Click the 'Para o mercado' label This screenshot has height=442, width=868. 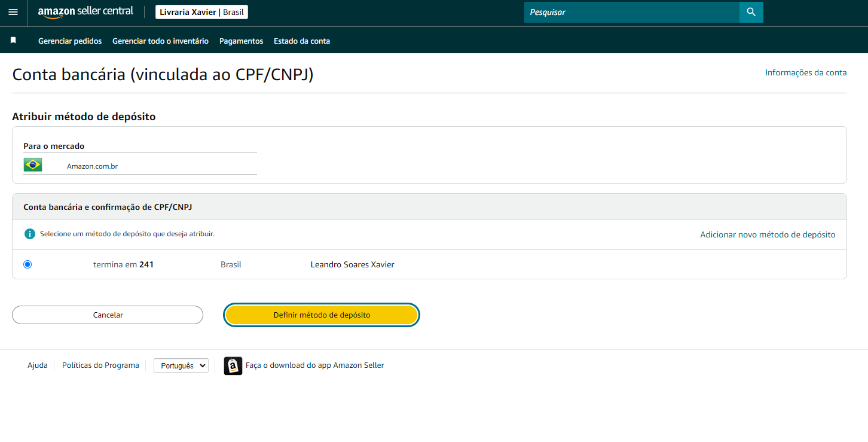(54, 146)
